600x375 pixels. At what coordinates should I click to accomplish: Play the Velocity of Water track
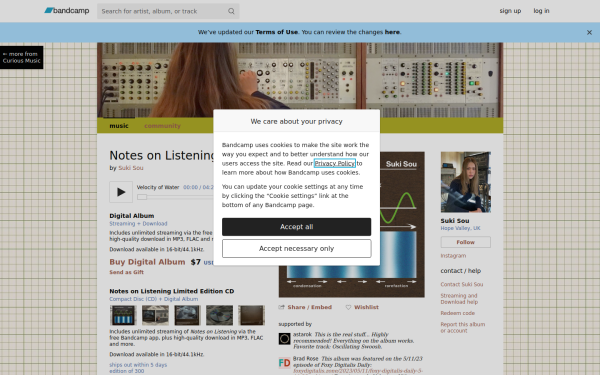point(121,192)
